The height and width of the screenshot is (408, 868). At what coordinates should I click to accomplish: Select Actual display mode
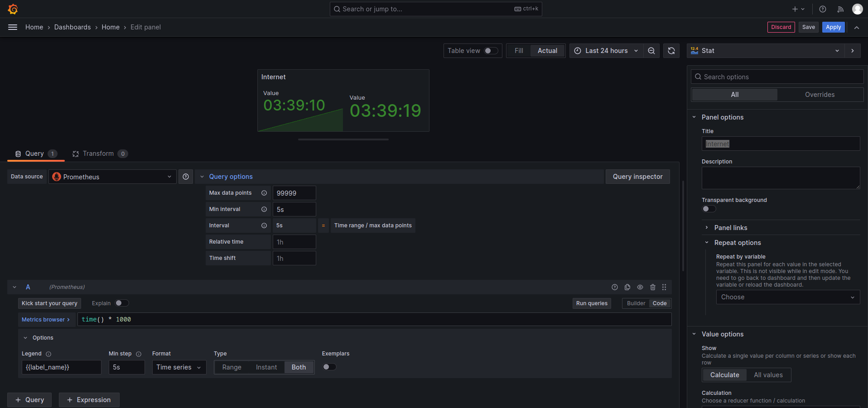[547, 51]
